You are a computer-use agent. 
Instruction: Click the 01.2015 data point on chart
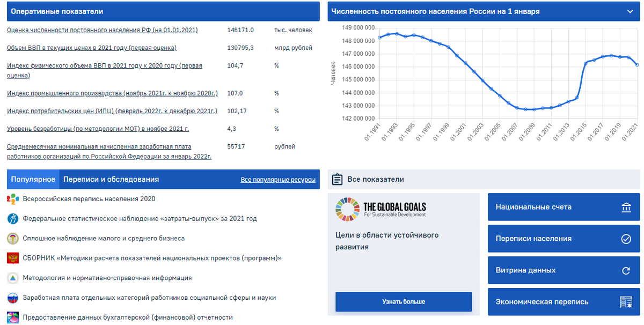pyautogui.click(x=586, y=63)
